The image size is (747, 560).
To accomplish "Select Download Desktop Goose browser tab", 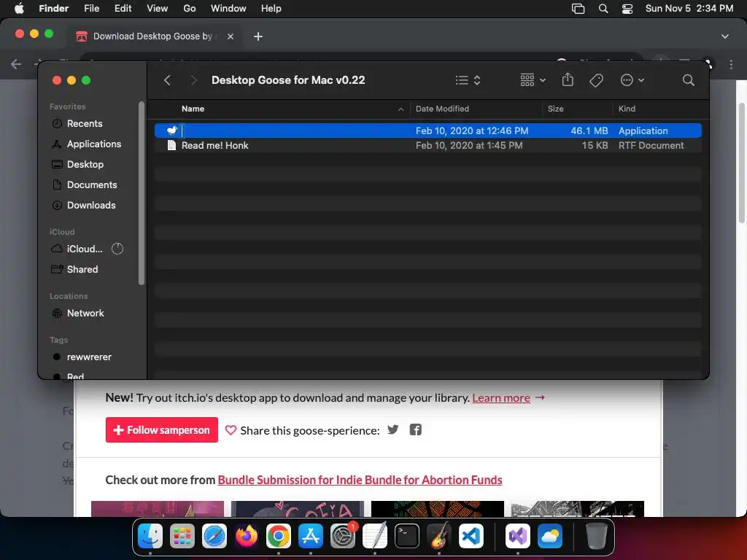I will (x=154, y=36).
